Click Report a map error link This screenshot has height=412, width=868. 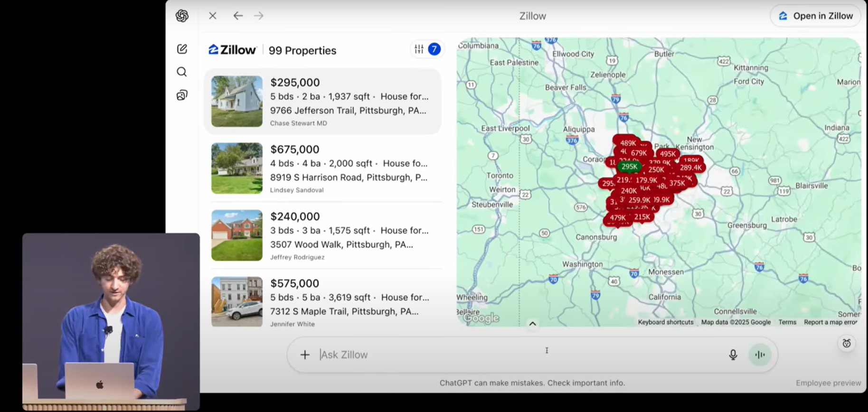[830, 322]
